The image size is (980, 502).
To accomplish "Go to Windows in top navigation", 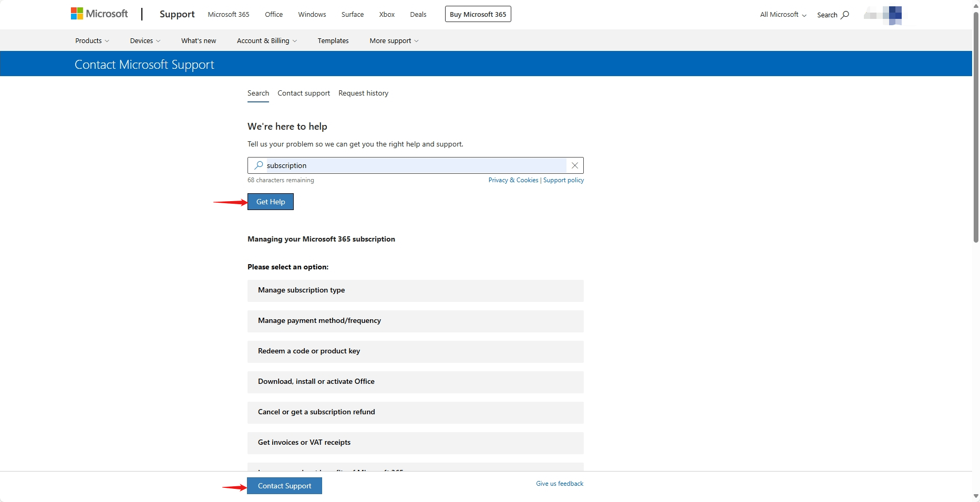I will point(312,15).
